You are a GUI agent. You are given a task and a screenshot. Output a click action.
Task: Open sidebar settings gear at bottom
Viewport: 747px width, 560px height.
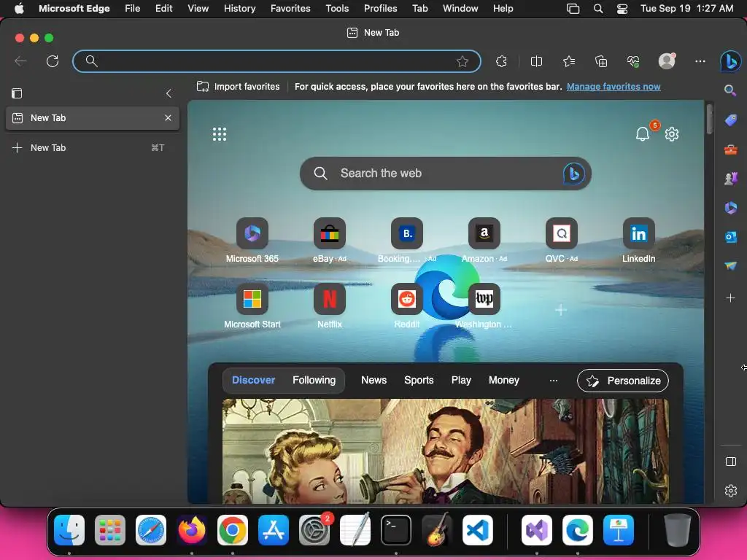click(731, 491)
